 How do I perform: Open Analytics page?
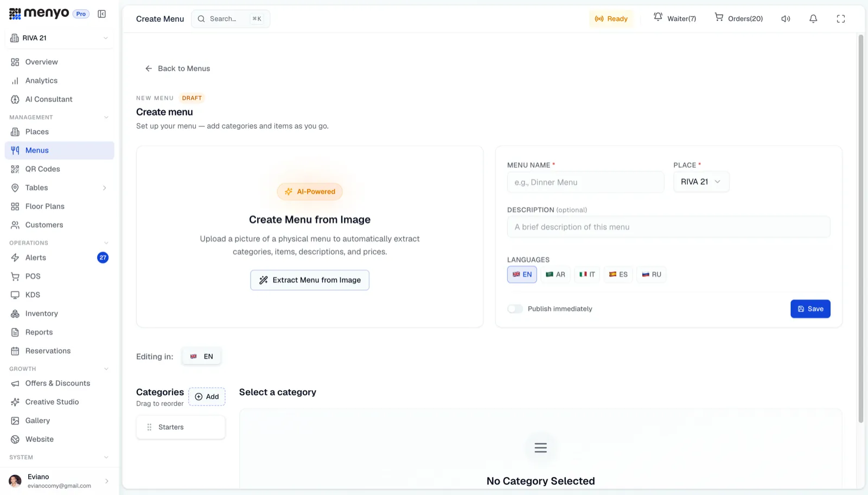point(60,80)
